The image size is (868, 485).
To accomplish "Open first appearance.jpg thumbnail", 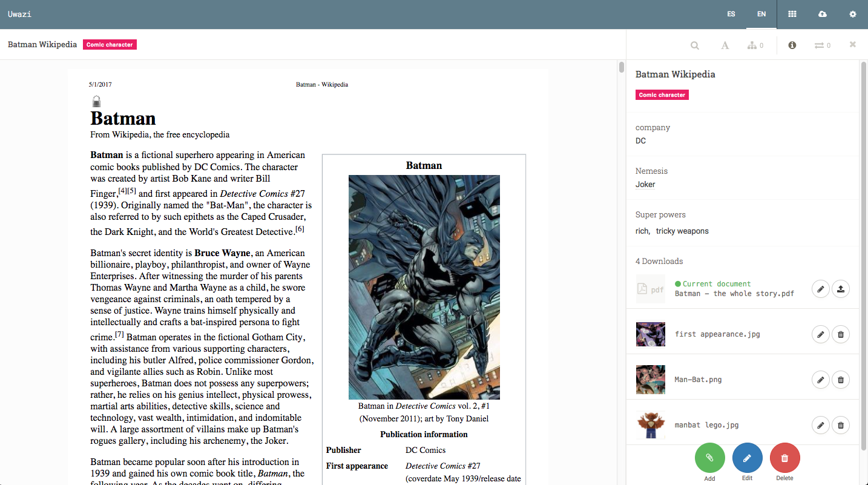I will point(651,334).
